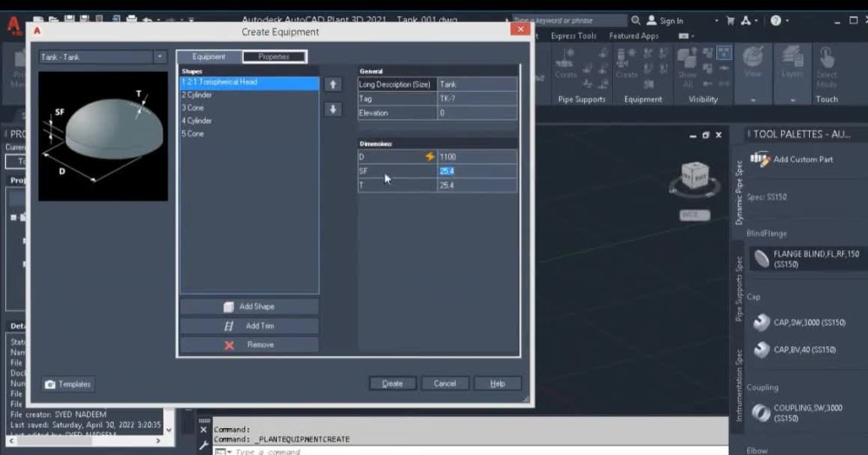Open the Layers ribbon panel button

(792, 62)
